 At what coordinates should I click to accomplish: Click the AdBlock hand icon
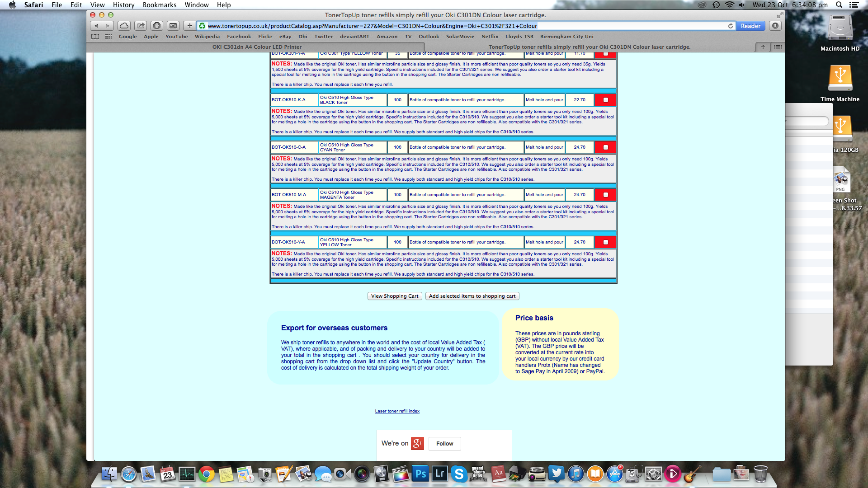click(x=157, y=26)
